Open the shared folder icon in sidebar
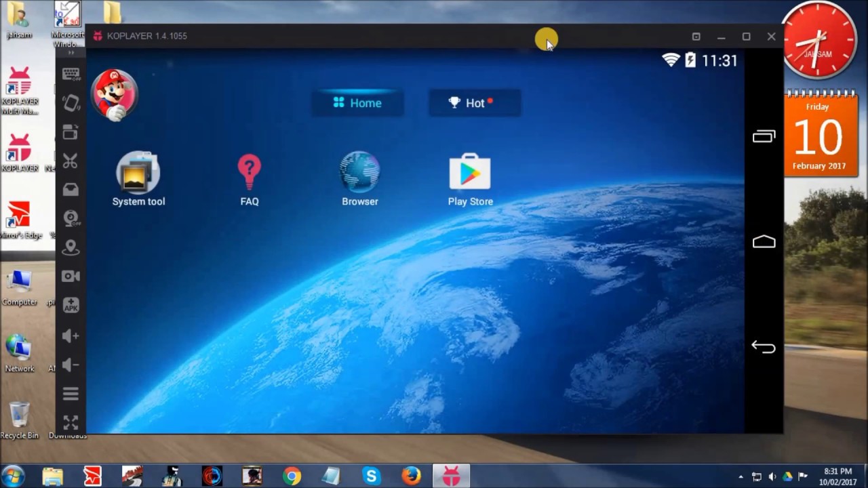The width and height of the screenshot is (868, 488). tap(71, 132)
